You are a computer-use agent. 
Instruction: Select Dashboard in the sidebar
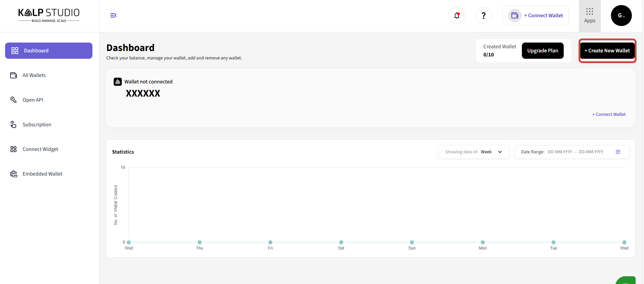tap(49, 51)
